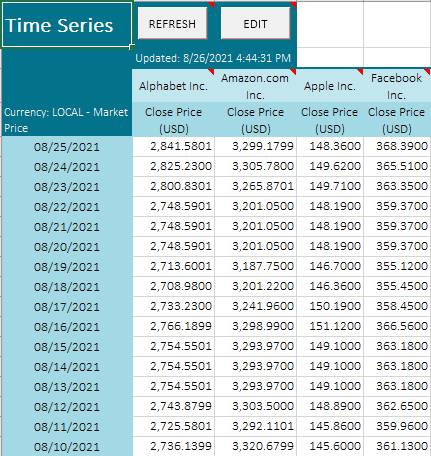Click the EDIT button
Viewport: 431px width, 456px height.
(x=255, y=24)
